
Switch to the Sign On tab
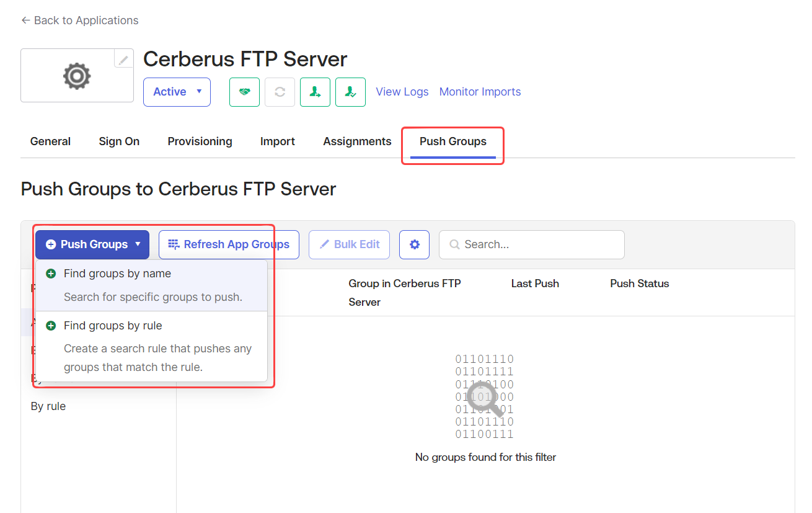[x=119, y=141]
